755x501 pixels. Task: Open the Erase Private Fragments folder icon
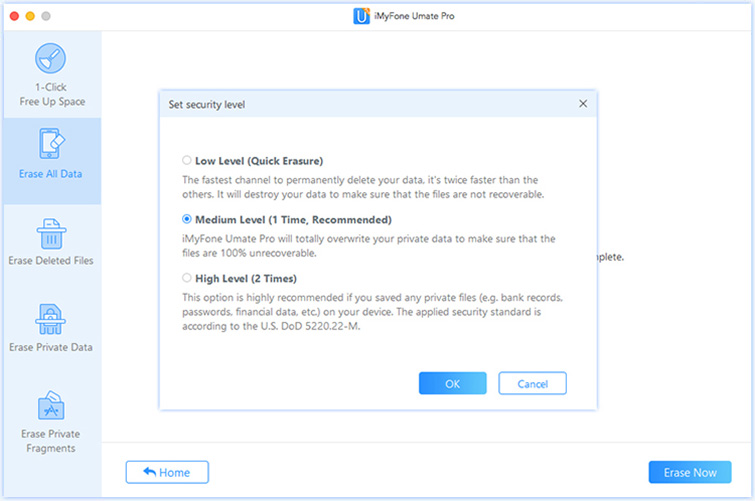tap(51, 405)
